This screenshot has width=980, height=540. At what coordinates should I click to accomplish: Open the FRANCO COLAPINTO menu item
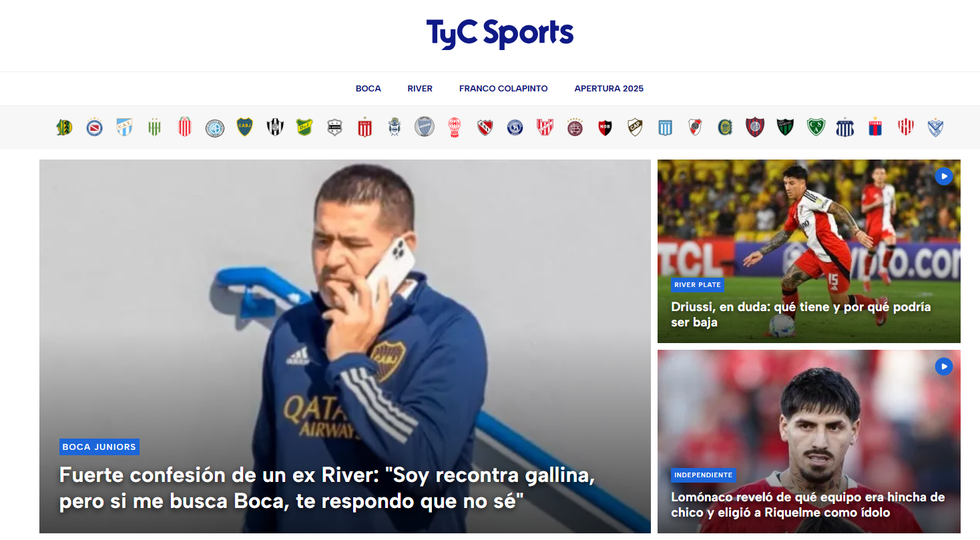coord(503,89)
